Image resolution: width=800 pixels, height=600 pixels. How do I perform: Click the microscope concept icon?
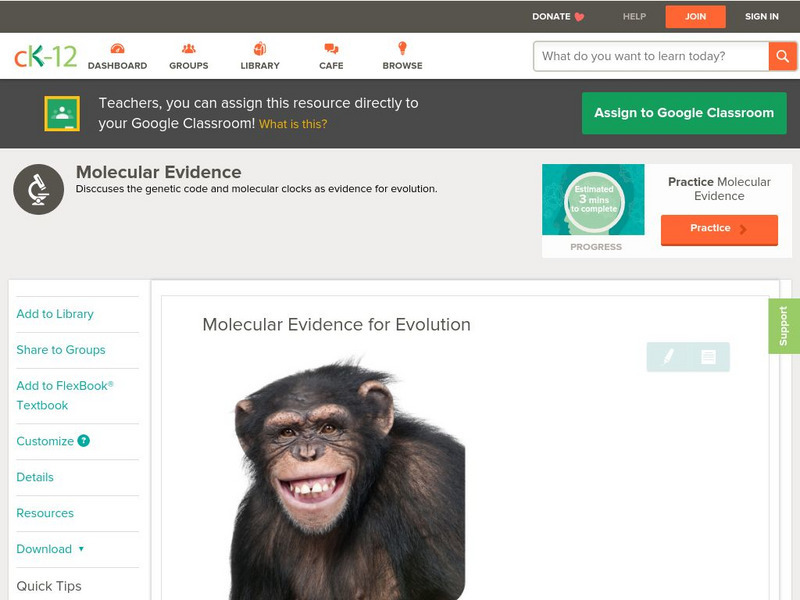click(39, 189)
